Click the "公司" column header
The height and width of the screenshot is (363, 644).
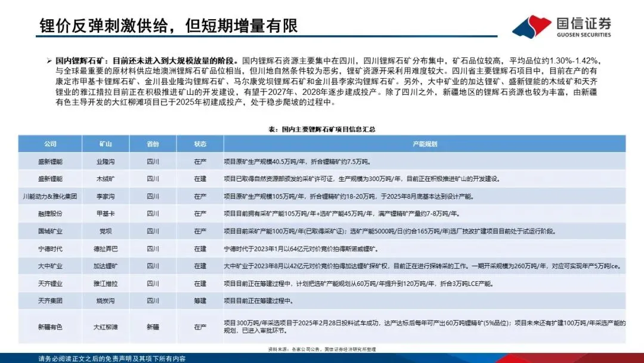click(50, 144)
